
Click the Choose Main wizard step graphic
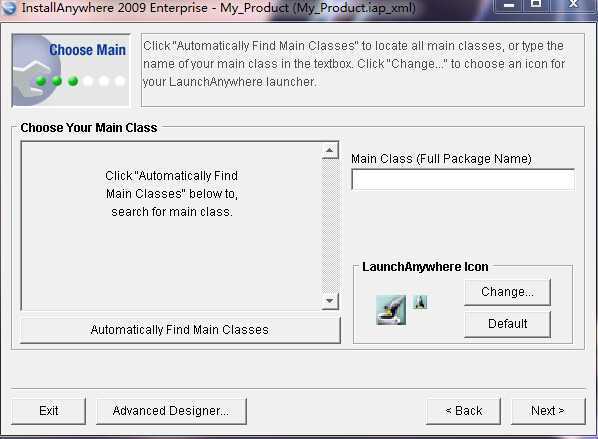click(71, 70)
